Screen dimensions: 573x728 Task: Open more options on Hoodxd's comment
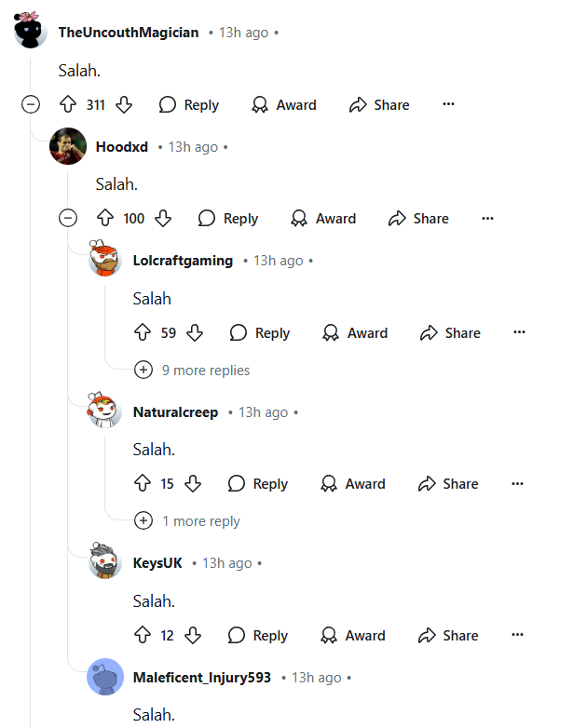(487, 218)
